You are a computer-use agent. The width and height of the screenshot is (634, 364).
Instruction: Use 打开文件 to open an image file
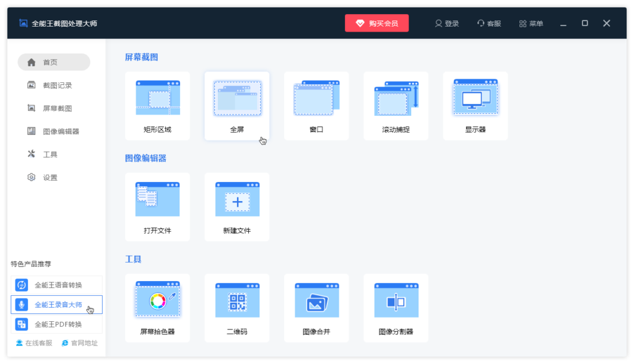[157, 206]
